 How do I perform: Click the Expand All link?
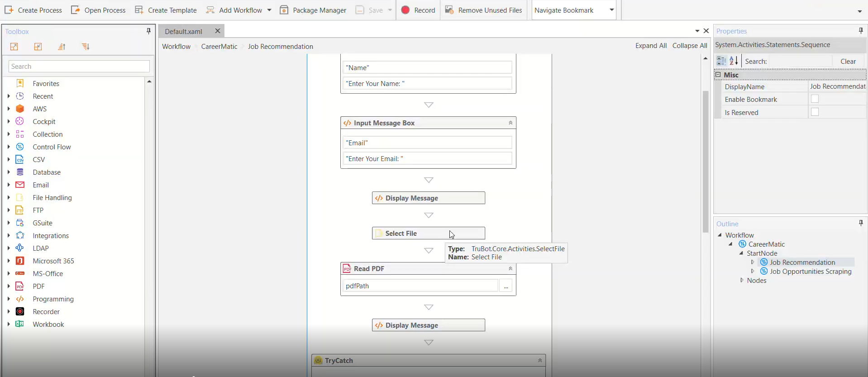[651, 46]
